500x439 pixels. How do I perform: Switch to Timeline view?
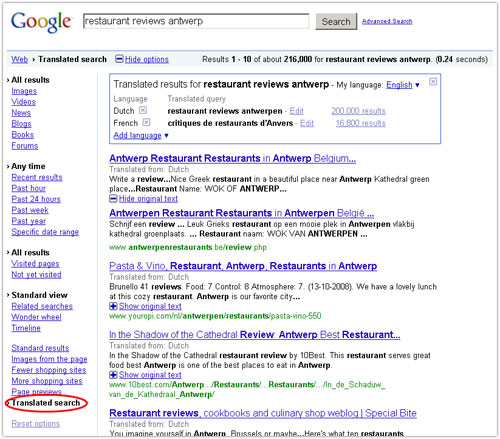26,328
